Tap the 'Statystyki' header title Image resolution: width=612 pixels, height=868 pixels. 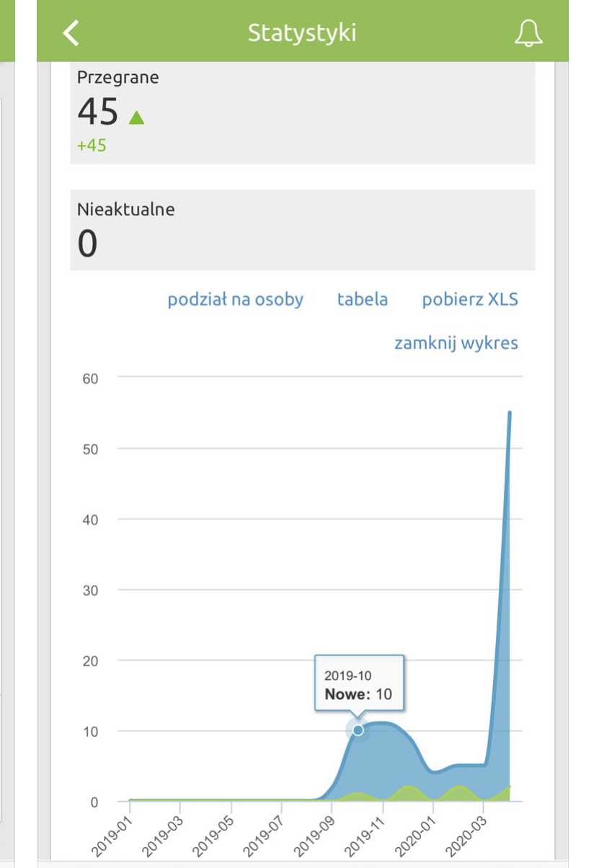point(301,33)
